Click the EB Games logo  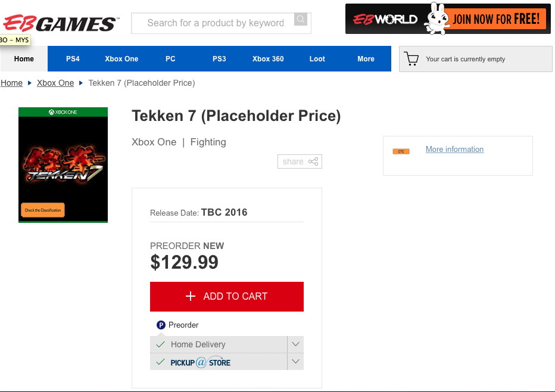[61, 23]
